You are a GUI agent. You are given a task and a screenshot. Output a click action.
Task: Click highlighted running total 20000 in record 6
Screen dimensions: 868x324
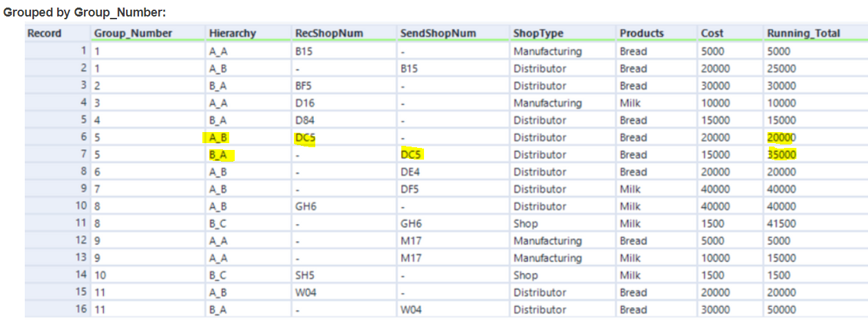click(x=781, y=138)
